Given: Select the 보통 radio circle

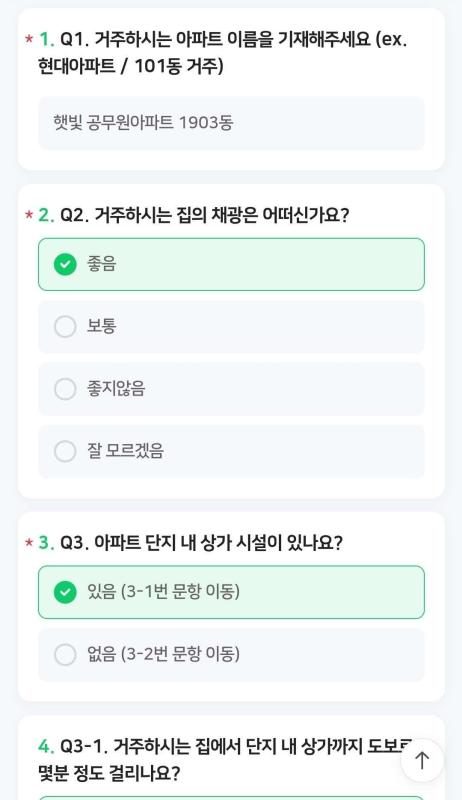Looking at the screenshot, I should (x=65, y=327).
